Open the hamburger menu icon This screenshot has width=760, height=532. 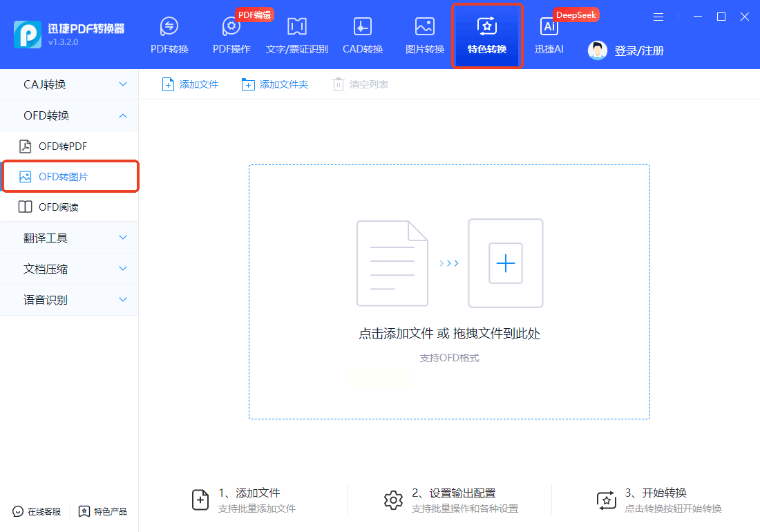658,17
